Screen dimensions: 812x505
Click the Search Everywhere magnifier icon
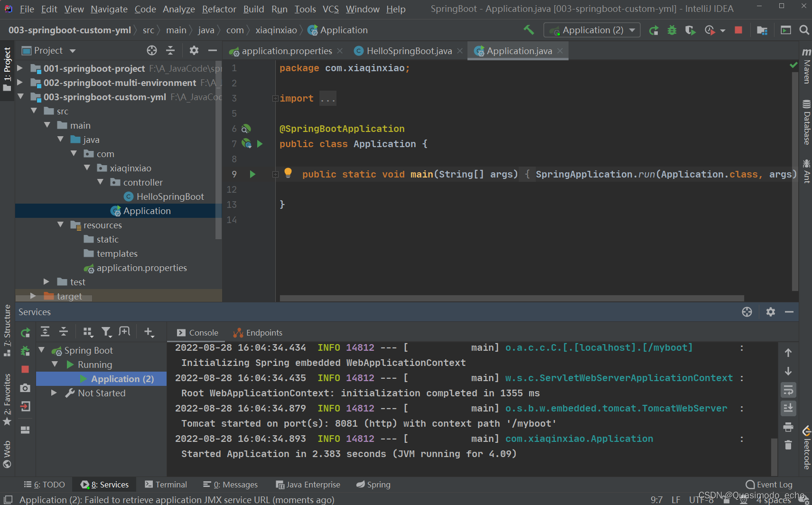(x=804, y=30)
